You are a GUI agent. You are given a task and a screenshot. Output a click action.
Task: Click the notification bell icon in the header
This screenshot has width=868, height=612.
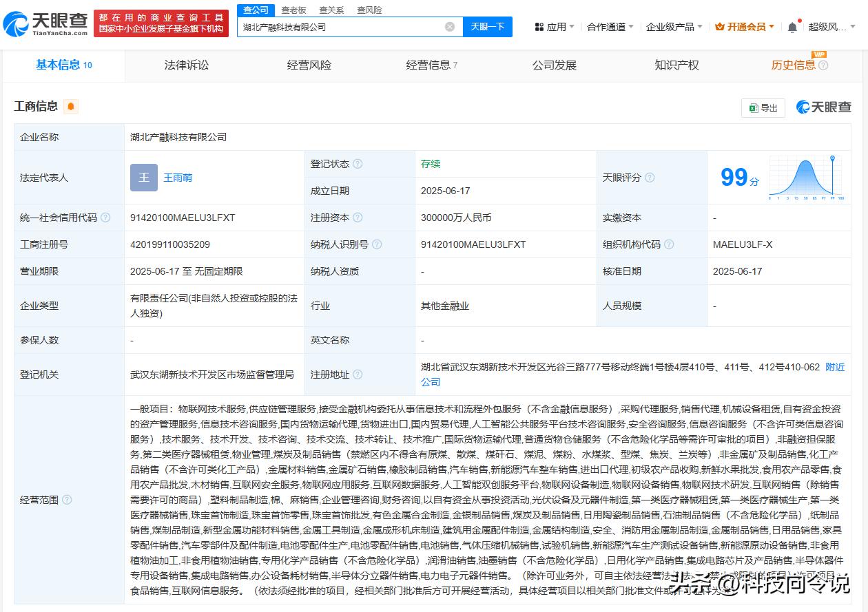coord(792,27)
